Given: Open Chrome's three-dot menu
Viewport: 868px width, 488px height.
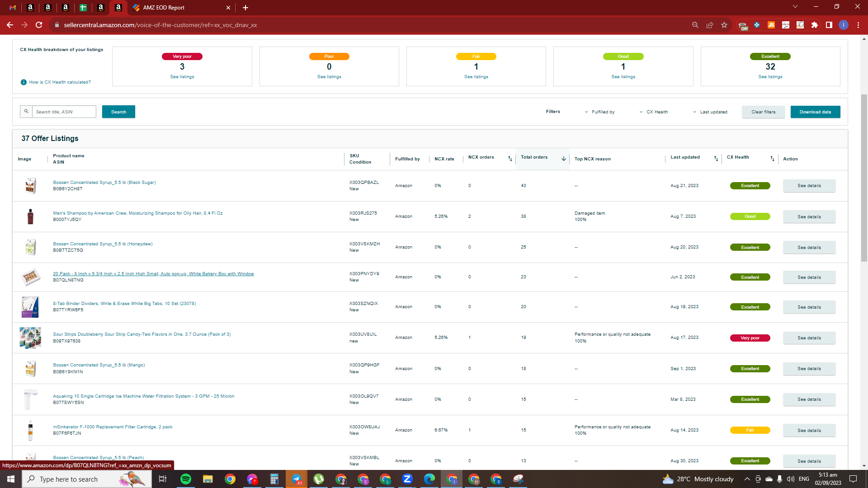Looking at the screenshot, I should (x=858, y=25).
